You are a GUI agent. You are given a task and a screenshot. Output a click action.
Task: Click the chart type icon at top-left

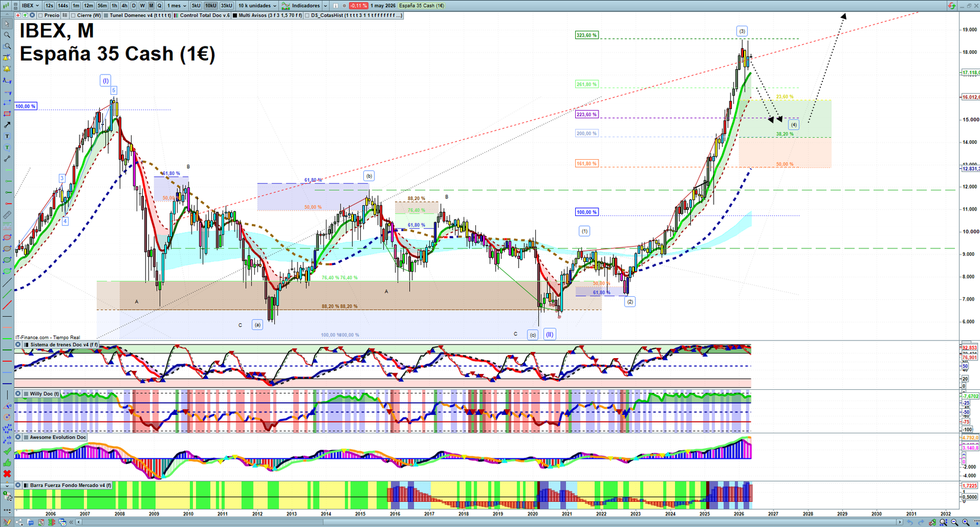(6, 6)
